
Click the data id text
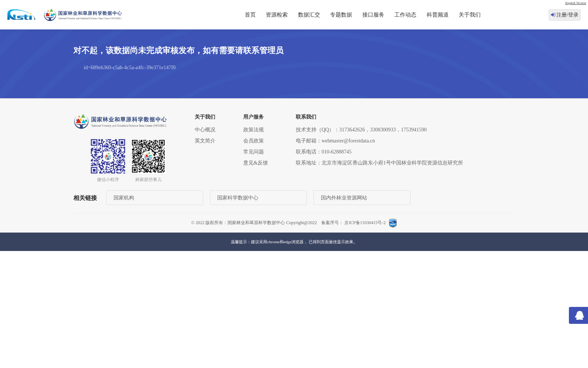tap(130, 68)
